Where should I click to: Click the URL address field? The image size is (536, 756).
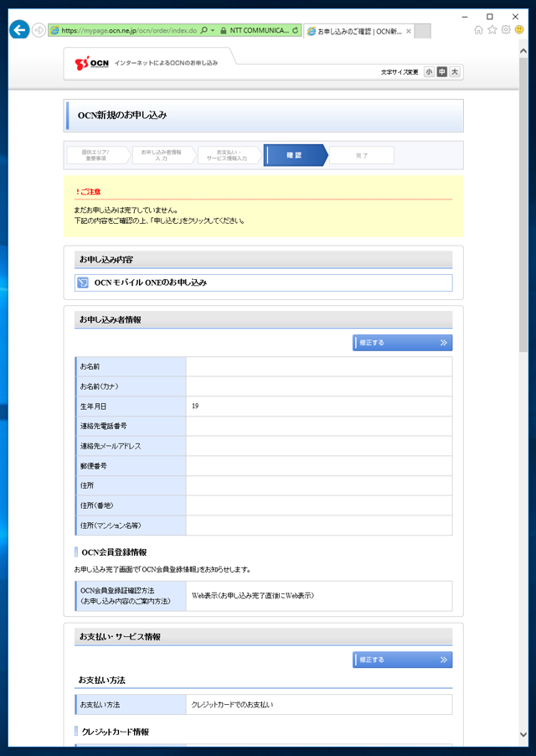(129, 30)
